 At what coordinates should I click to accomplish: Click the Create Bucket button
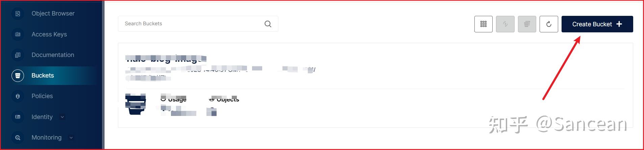(x=597, y=24)
